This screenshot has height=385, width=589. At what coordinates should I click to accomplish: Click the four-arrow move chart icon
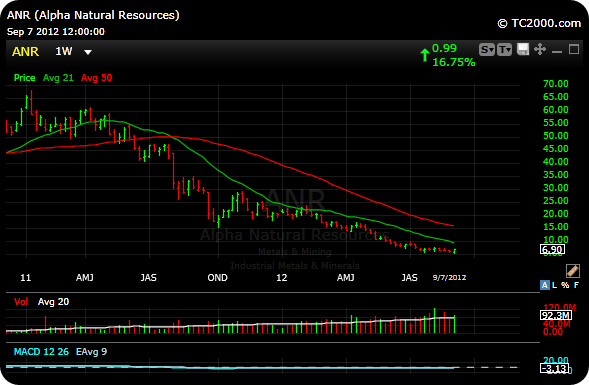540,49
